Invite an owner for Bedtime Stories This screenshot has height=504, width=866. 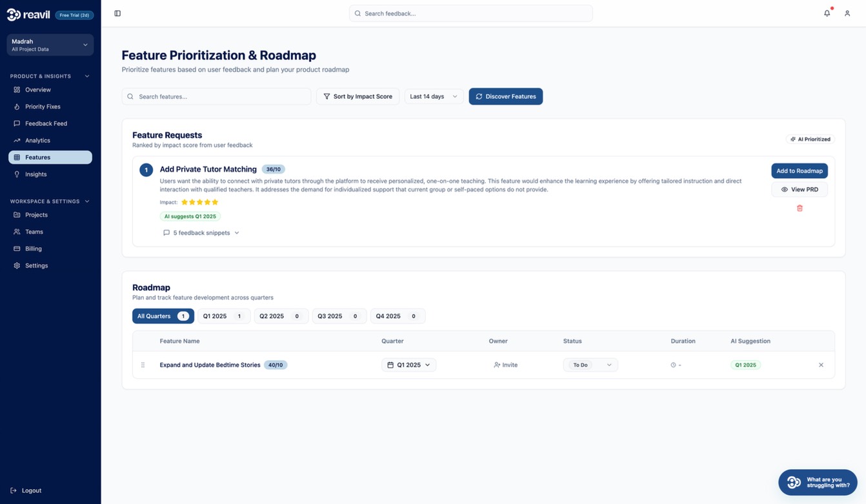506,365
